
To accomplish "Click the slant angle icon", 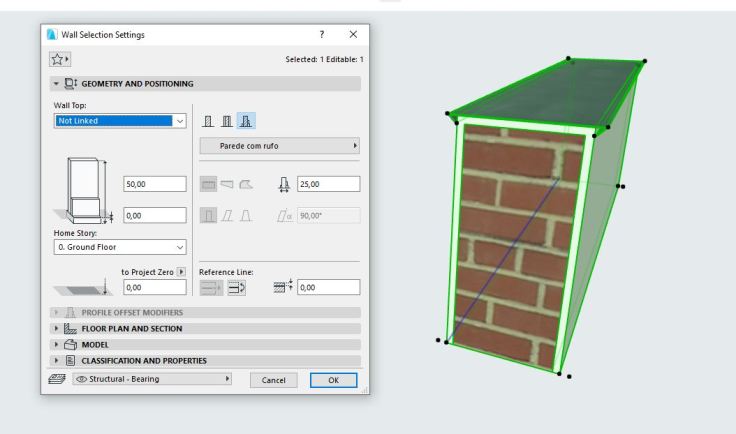I will click(x=284, y=216).
